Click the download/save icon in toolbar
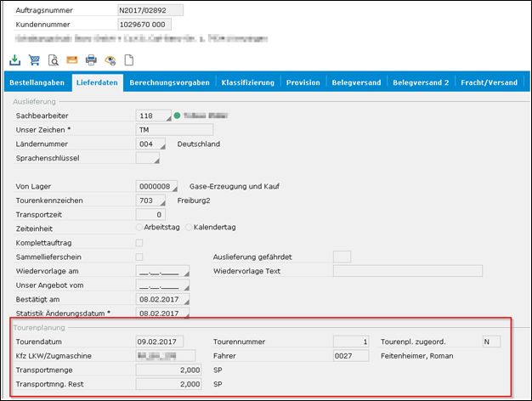Image resolution: width=532 pixels, height=401 pixels. (14, 60)
